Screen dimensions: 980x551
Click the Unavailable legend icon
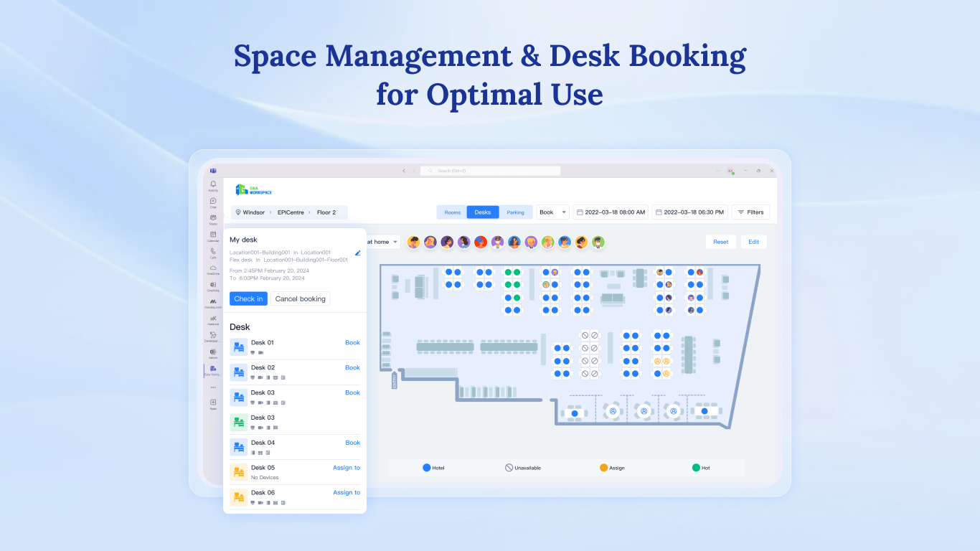click(509, 468)
